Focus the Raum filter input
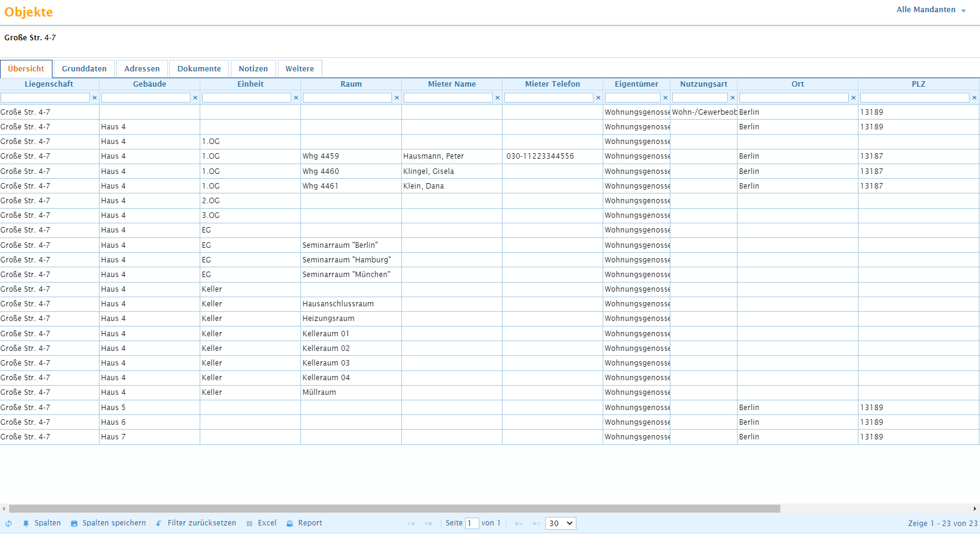Screen dimensions: 980x534 (x=347, y=98)
